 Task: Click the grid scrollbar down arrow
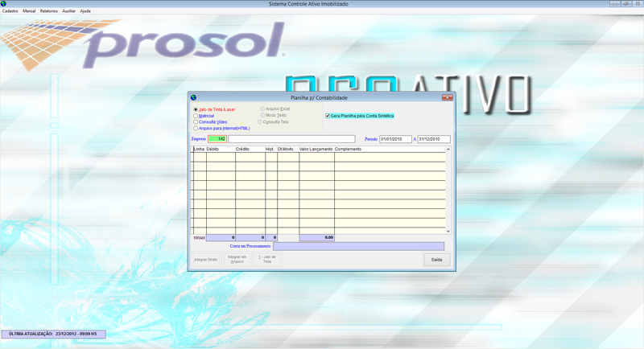[448, 232]
